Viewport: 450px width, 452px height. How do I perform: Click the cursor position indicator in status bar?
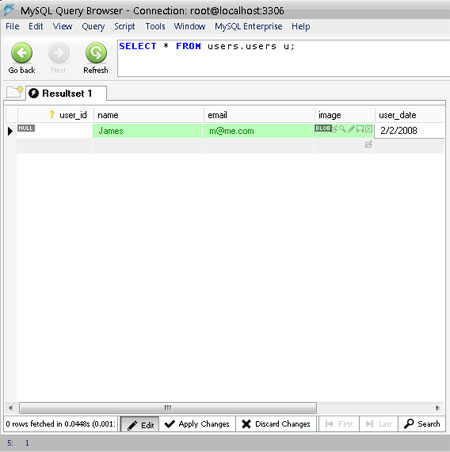pos(18,443)
